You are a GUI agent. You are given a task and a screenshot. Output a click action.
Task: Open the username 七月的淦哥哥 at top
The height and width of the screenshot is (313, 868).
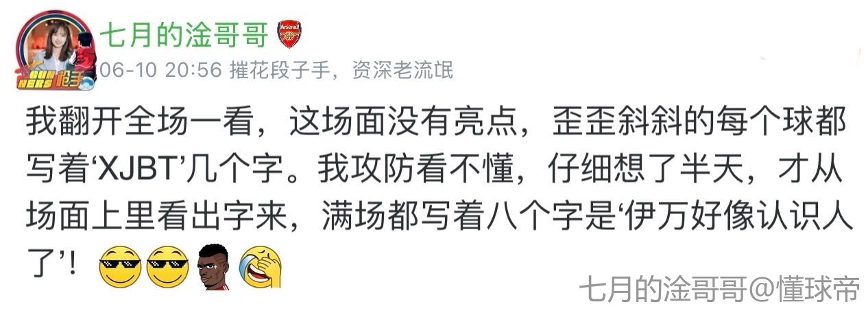tap(184, 35)
